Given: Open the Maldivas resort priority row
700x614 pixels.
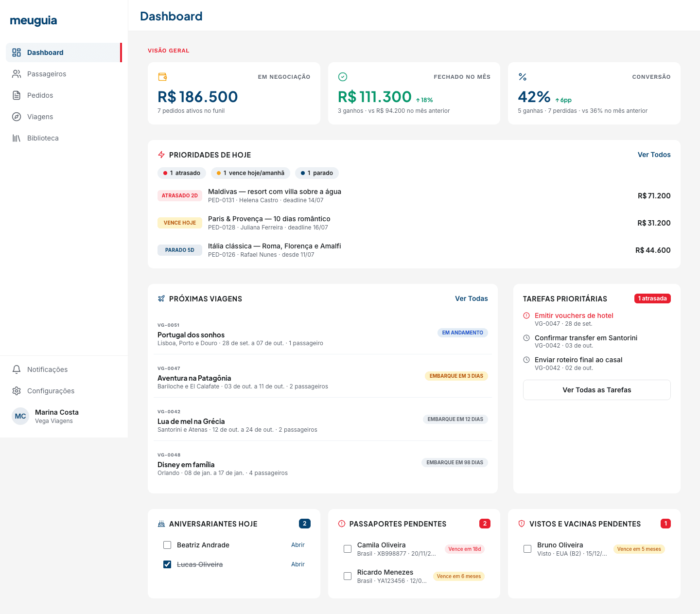Looking at the screenshot, I should [x=414, y=195].
